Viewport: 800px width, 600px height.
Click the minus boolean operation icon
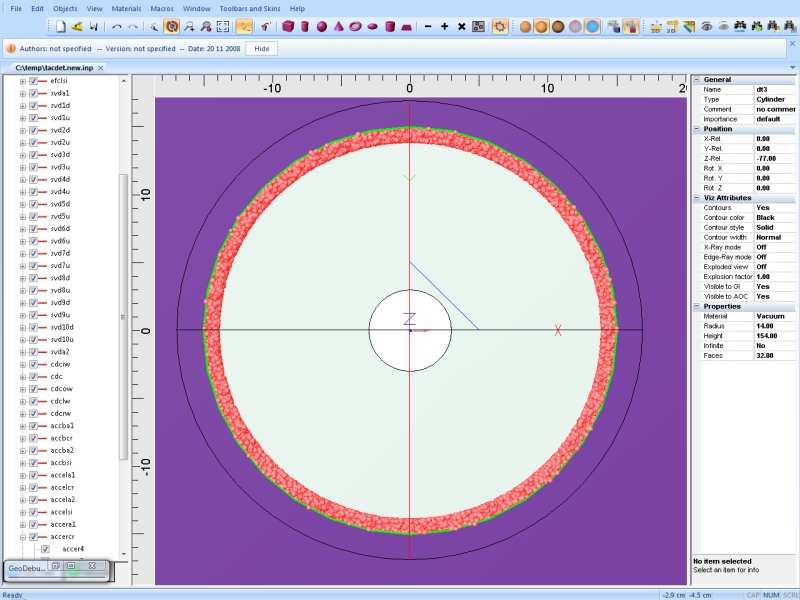pyautogui.click(x=428, y=27)
